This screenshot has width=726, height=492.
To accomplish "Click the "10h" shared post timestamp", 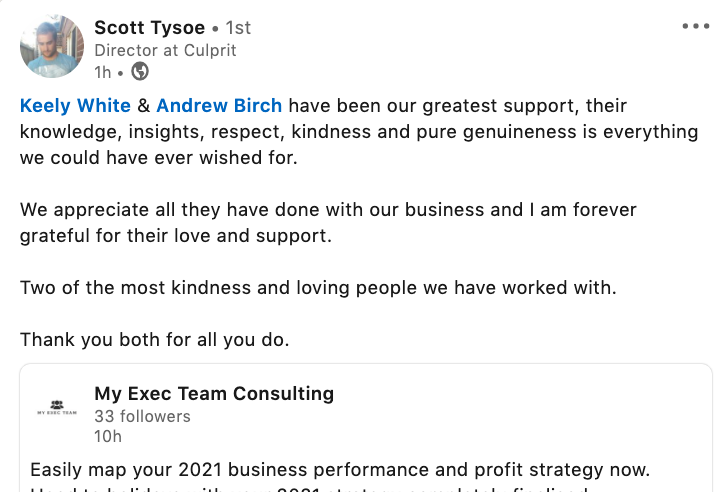I will [x=108, y=436].
